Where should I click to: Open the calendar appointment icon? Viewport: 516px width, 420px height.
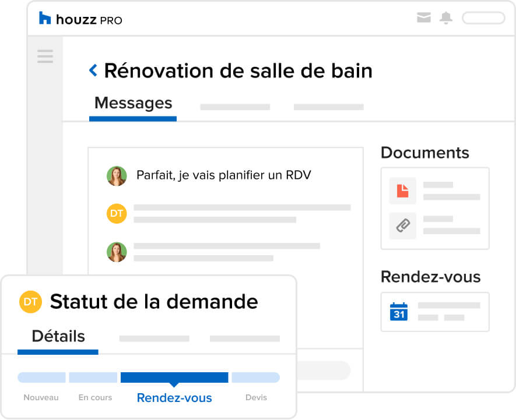click(399, 312)
